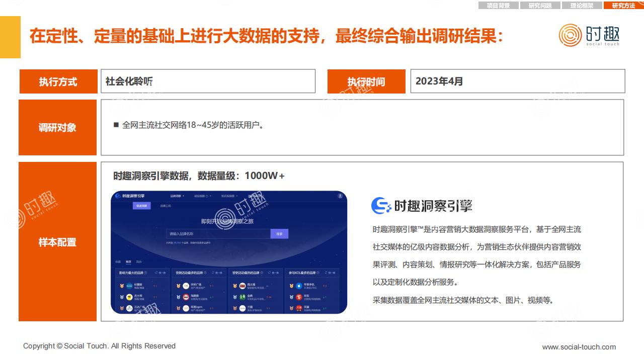Click help icon beside 营销活动最多的品牌
Image resolution: width=644 pixels, height=362 pixels.
click(x=205, y=273)
